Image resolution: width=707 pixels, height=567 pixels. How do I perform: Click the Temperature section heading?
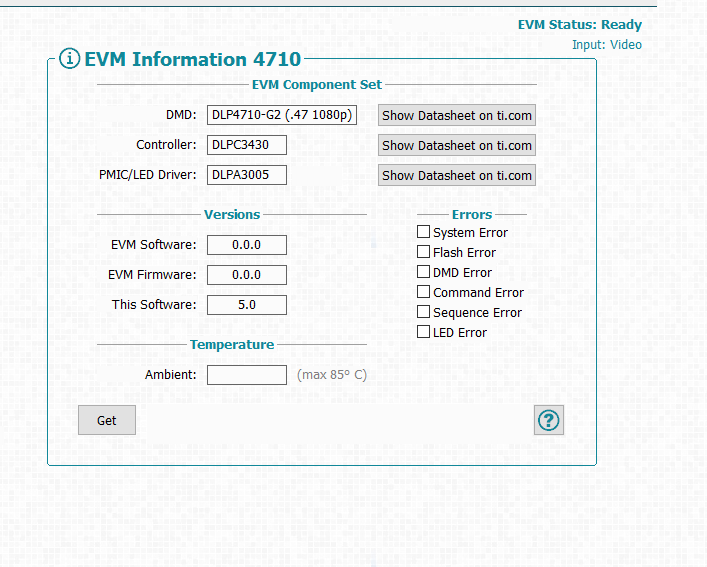(232, 344)
